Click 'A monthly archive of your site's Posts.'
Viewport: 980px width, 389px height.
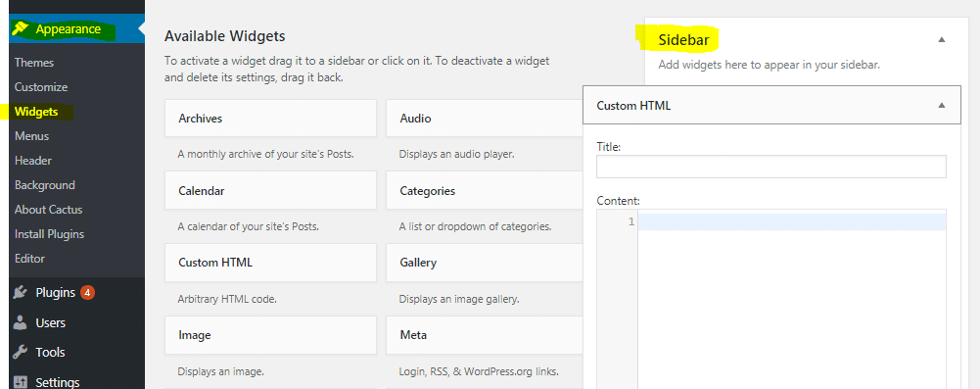265,154
